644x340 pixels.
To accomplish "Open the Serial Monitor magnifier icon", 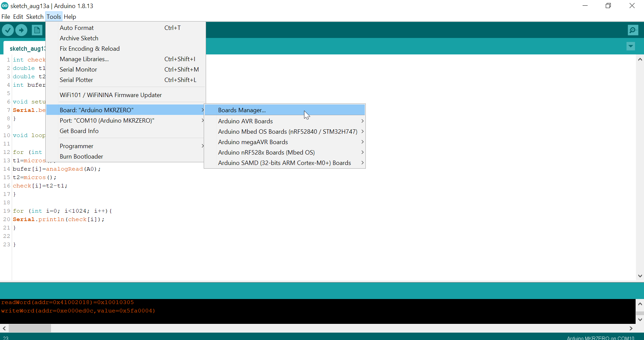I will [633, 30].
